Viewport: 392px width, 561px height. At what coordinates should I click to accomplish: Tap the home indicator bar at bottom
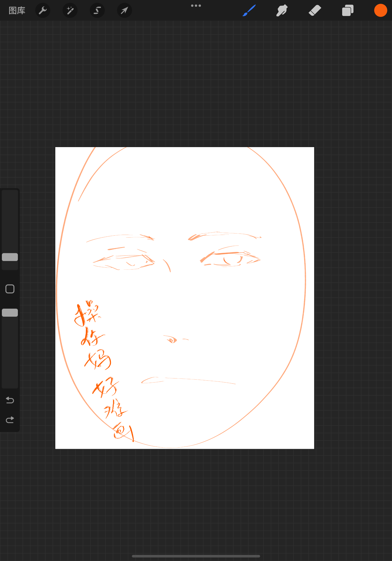click(x=196, y=556)
